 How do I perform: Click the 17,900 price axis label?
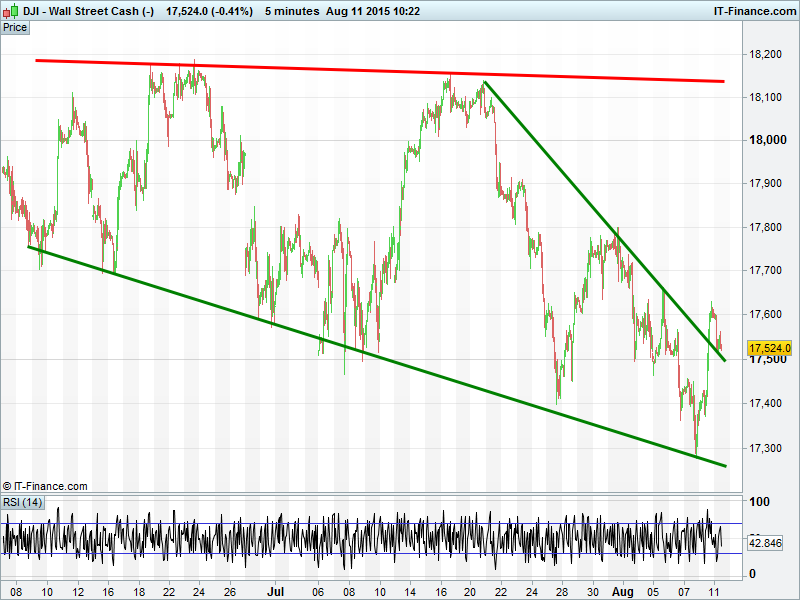(765, 183)
